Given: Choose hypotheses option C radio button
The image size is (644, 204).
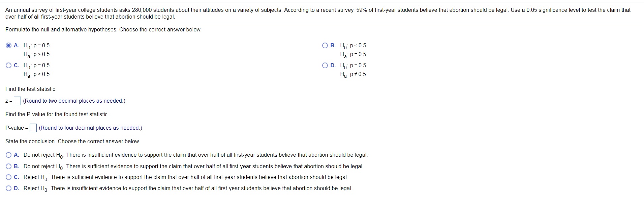Looking at the screenshot, I should [x=9, y=66].
